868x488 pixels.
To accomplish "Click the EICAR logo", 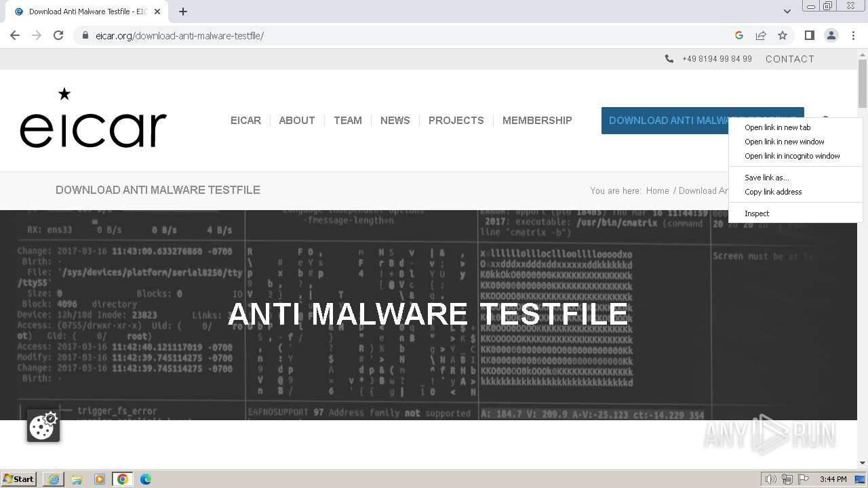I will (x=93, y=118).
